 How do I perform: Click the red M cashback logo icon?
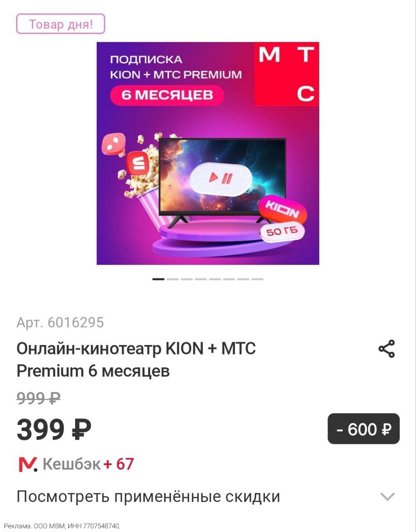tap(28, 464)
